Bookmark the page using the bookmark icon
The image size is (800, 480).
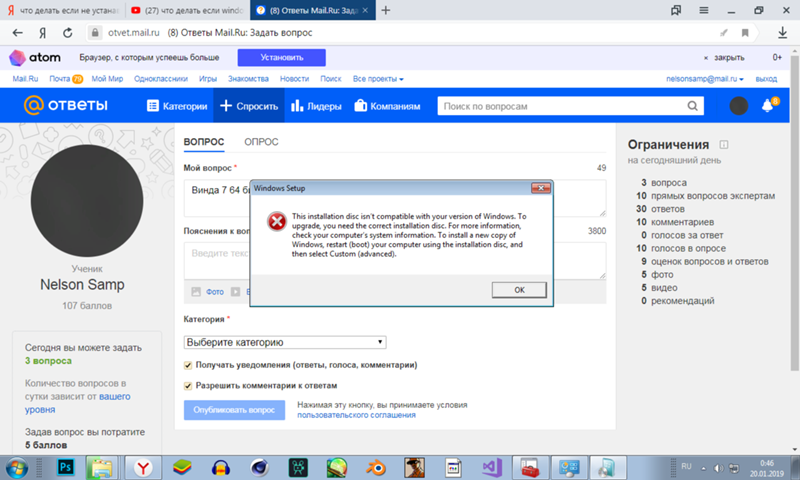(x=745, y=33)
